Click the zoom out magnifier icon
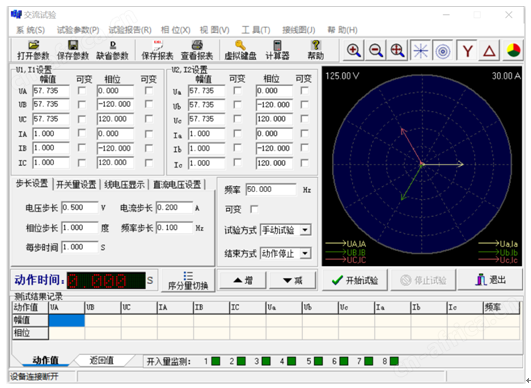 click(376, 51)
